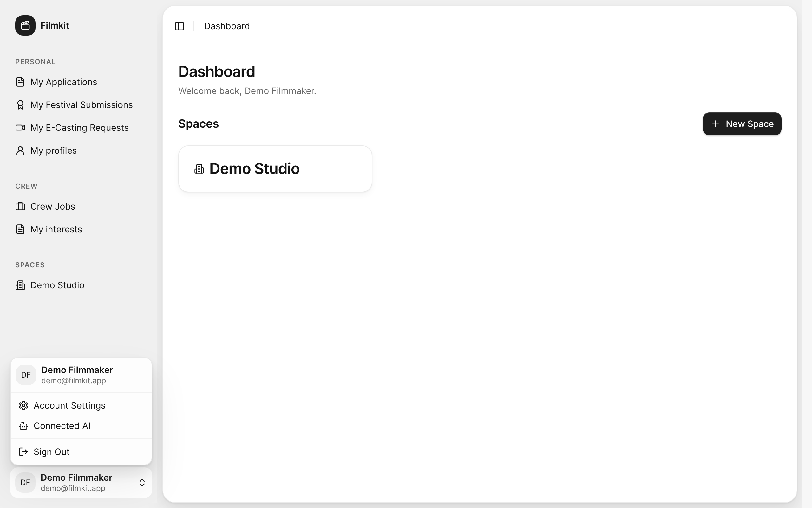Click the CREW section label

click(x=26, y=186)
